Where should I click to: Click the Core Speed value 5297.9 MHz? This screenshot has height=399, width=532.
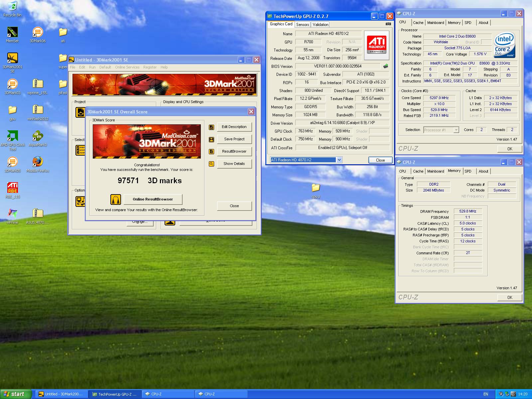point(439,98)
